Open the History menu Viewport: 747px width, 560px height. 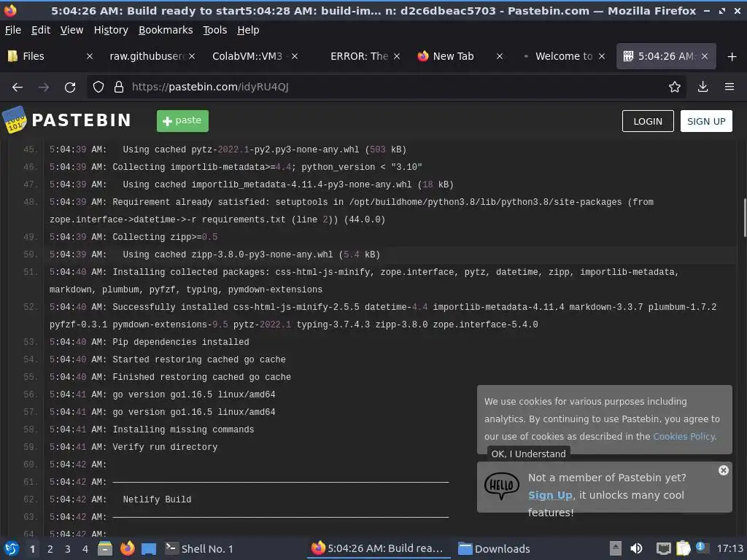pos(111,30)
